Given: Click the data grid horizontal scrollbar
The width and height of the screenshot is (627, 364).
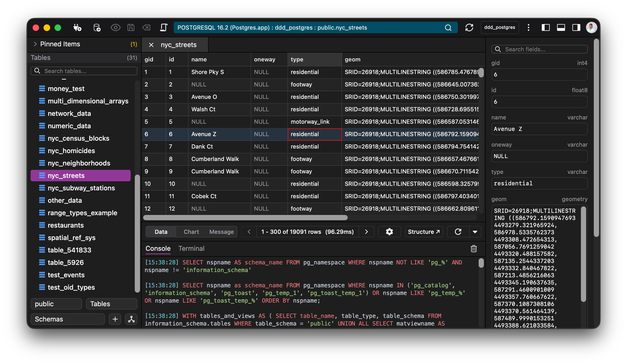Looking at the screenshot, I should point(245,218).
